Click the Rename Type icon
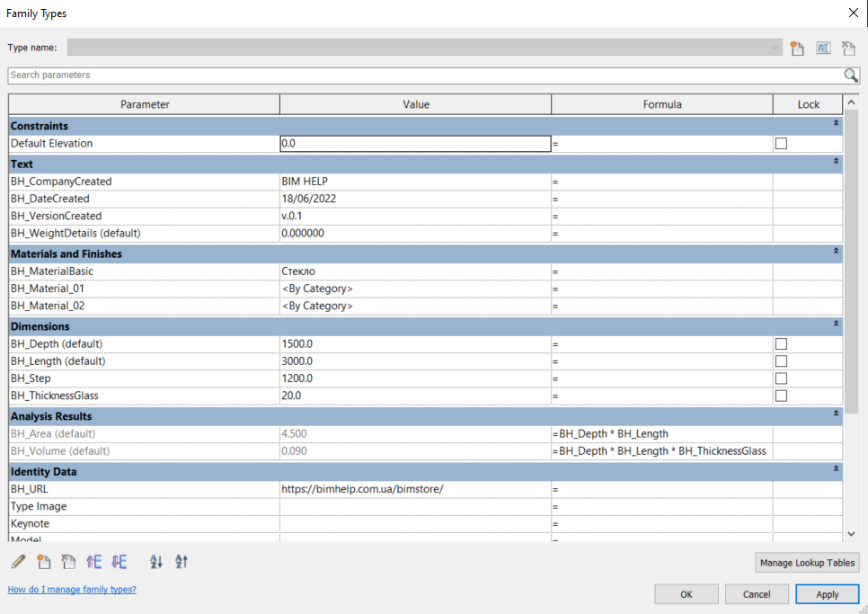Image resolution: width=868 pixels, height=614 pixels. point(822,49)
